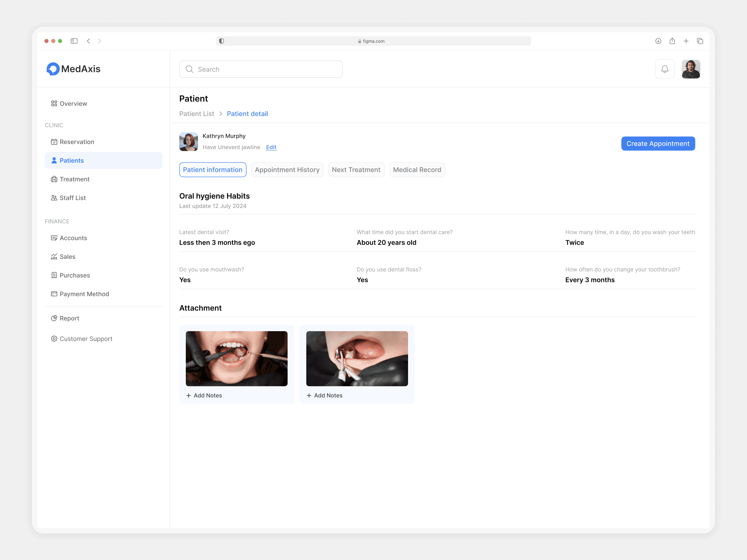Click the Create Appointment button
747x560 pixels.
(658, 143)
